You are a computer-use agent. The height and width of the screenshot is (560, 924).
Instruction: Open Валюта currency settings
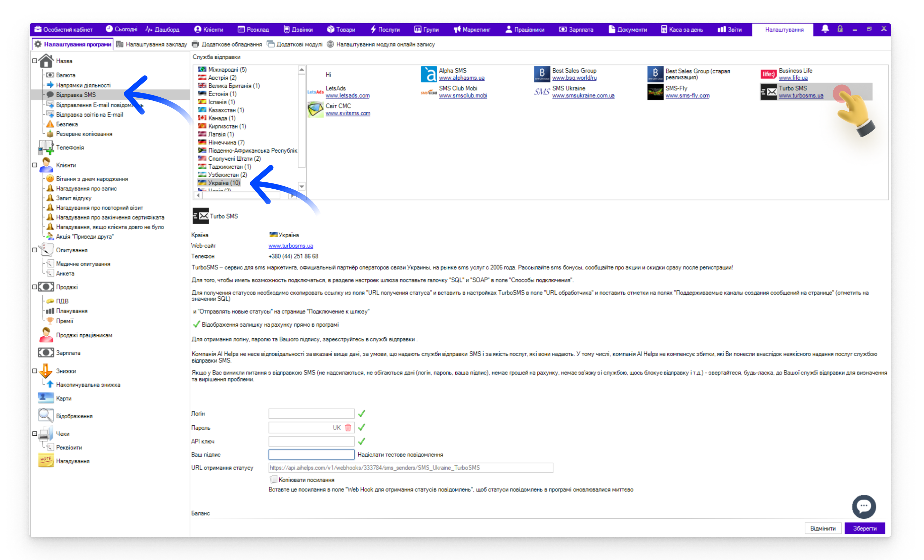[x=65, y=75]
